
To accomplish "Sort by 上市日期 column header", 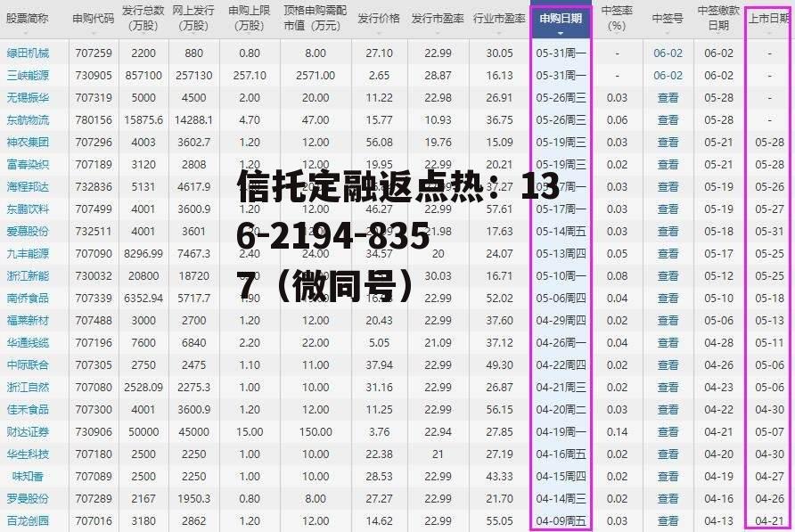I will (x=770, y=19).
